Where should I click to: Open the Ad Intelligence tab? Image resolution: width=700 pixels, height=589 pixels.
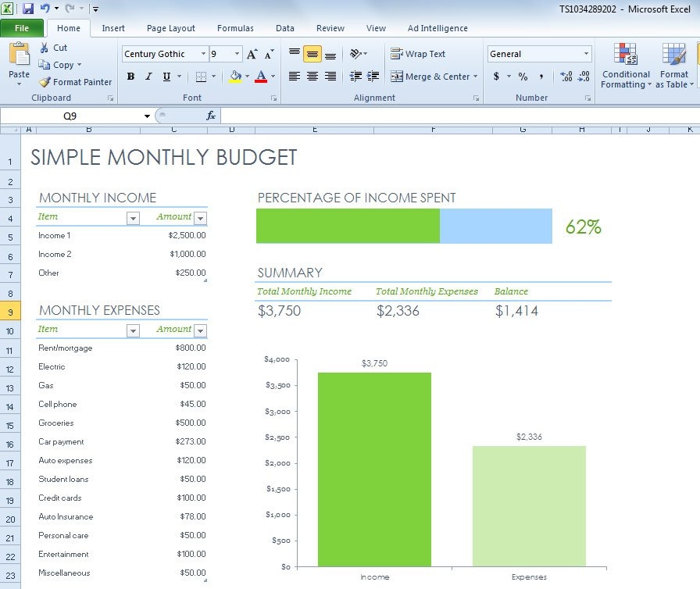pyautogui.click(x=437, y=28)
